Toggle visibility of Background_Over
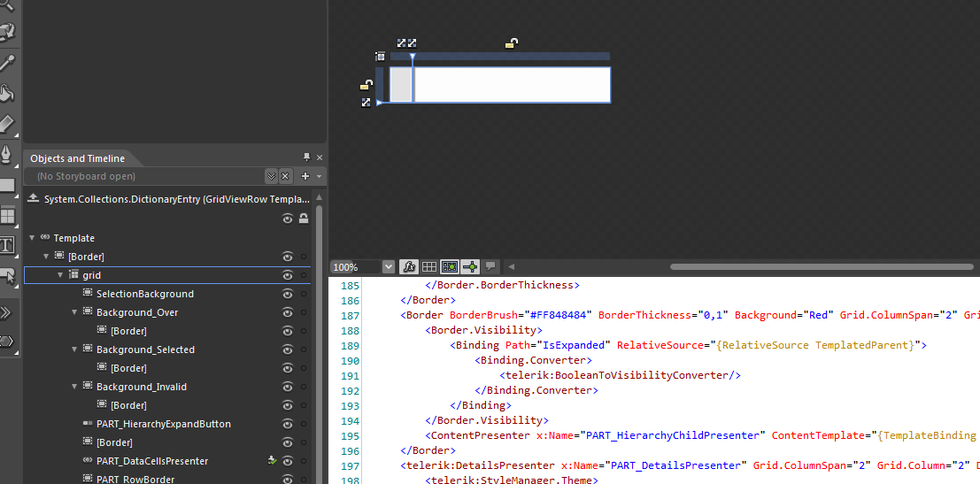Screen dimensions: 980x484 288,312
